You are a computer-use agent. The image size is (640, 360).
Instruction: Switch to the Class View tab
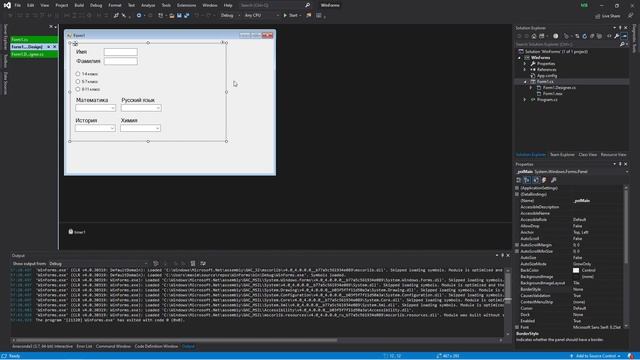click(x=588, y=155)
